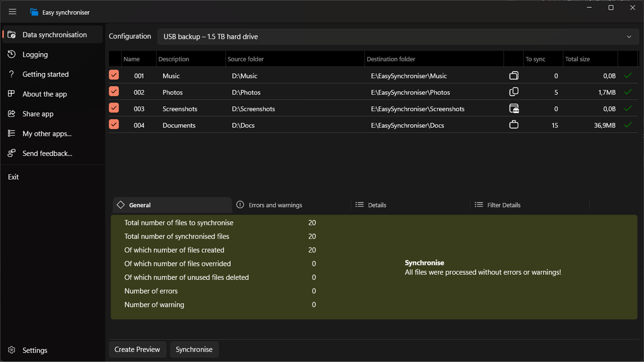Uncheck the Music sync entry 001
The image size is (644, 362).
click(114, 75)
